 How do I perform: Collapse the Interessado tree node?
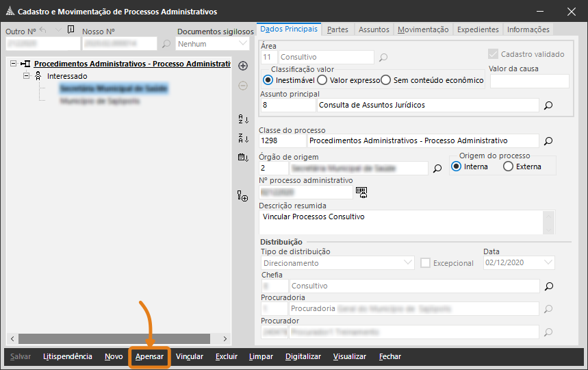(27, 76)
